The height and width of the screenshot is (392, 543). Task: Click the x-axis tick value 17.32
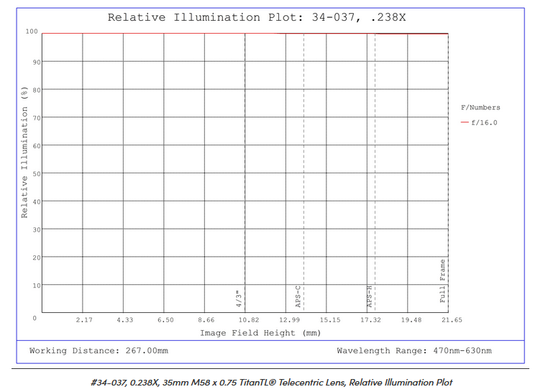370,320
